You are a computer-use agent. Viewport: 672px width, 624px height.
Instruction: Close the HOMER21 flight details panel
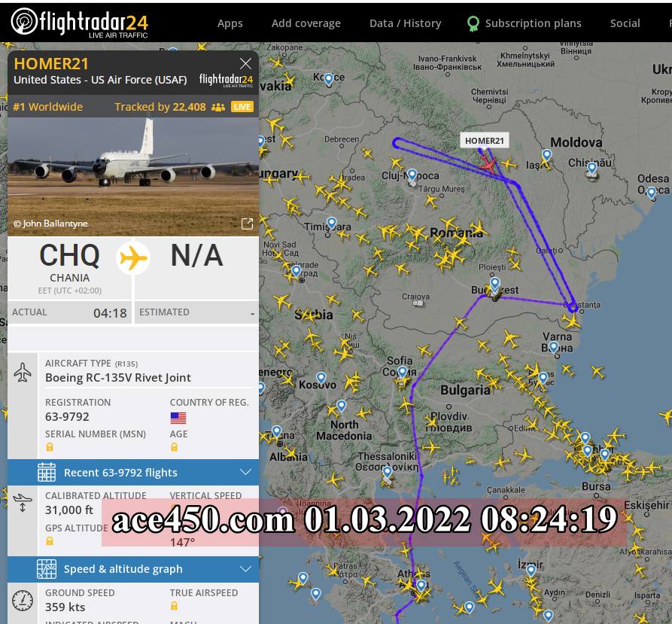245,63
